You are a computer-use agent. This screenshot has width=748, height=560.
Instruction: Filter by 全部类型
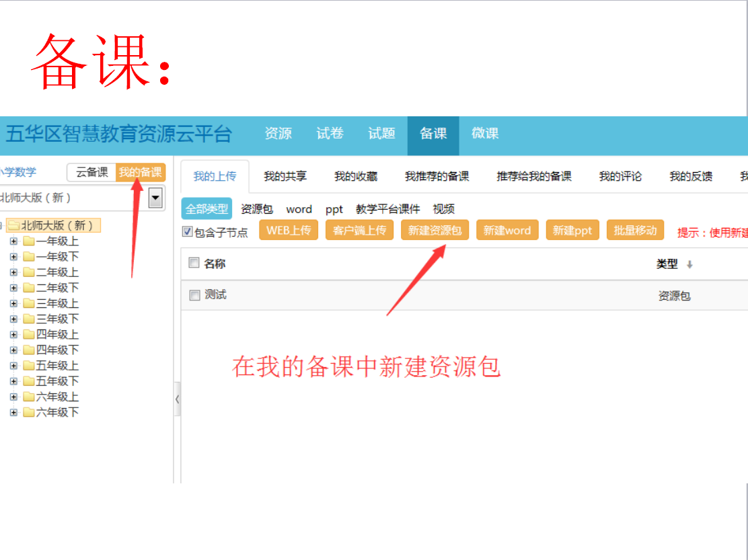[x=207, y=209]
